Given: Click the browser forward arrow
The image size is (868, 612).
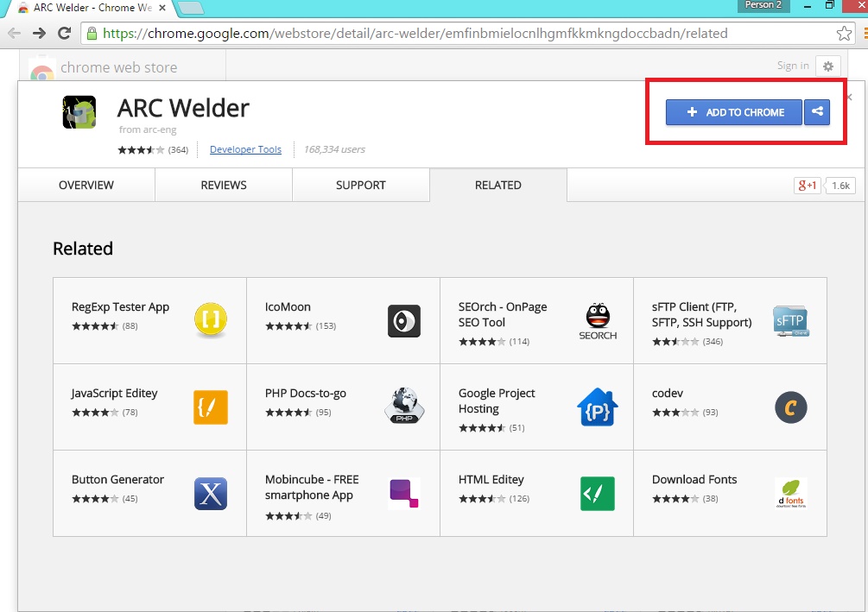Looking at the screenshot, I should 39,33.
